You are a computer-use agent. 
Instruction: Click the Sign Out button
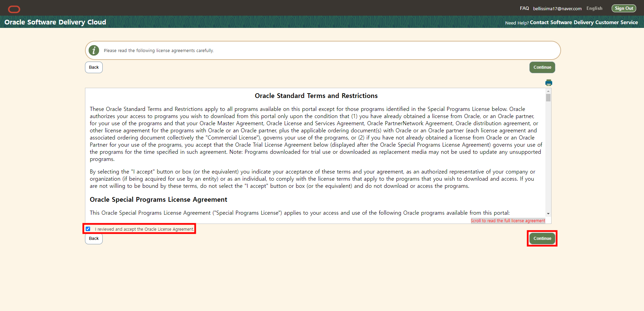[x=624, y=8]
